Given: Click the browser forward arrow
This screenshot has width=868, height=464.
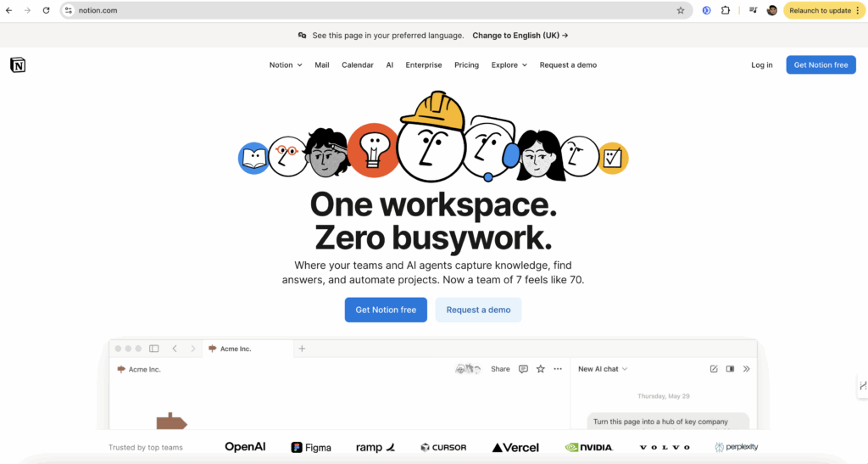Looking at the screenshot, I should [27, 10].
